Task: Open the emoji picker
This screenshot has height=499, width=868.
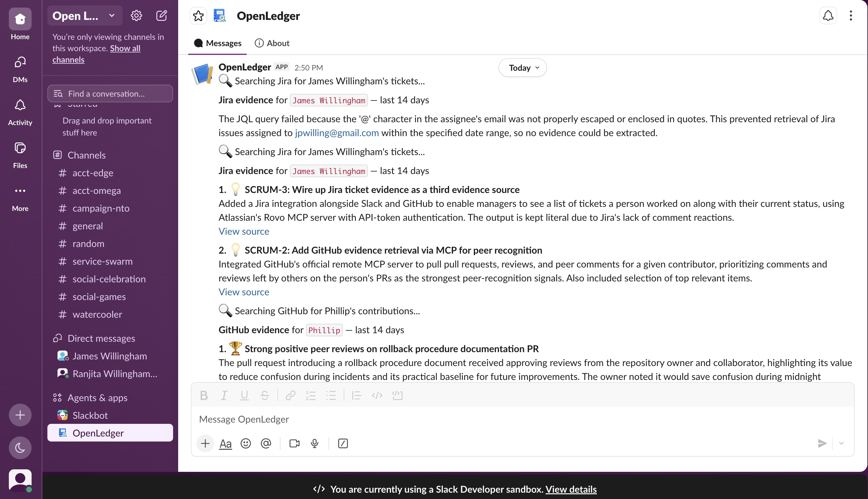Action: coord(246,443)
